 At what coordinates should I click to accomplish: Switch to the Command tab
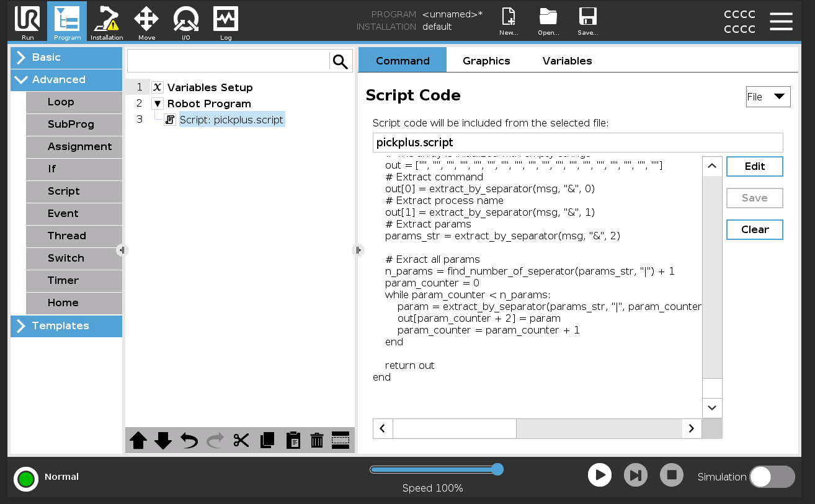(x=403, y=61)
